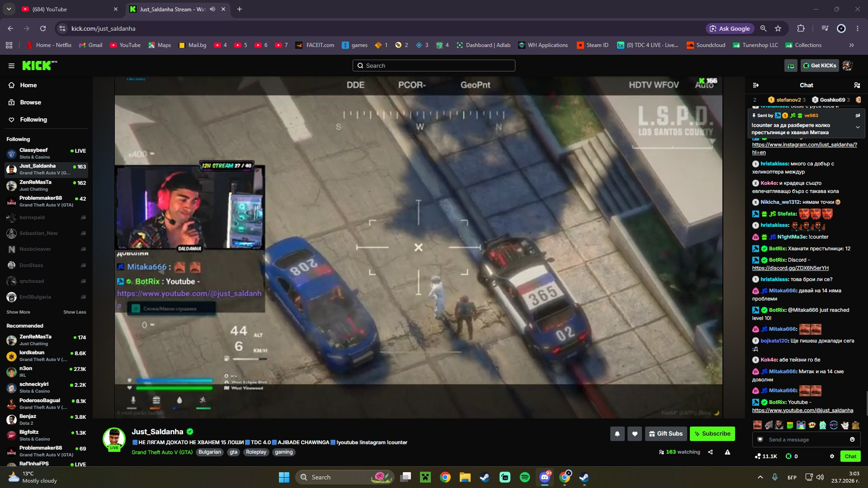Select the Just_Saldanha Stream tab

(178, 9)
